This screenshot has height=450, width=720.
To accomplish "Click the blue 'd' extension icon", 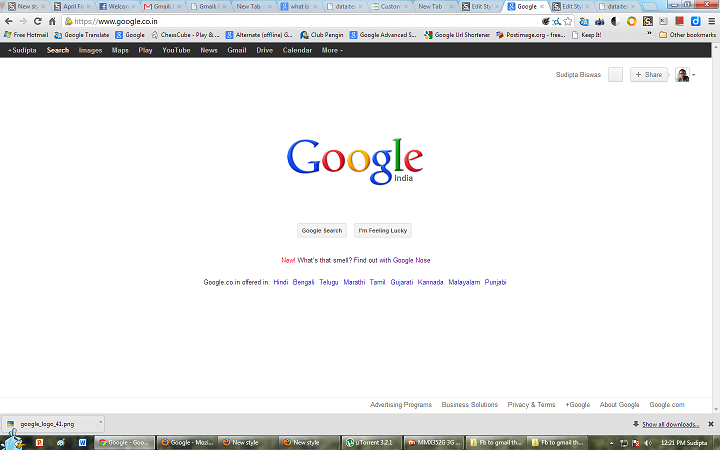I will coord(696,21).
